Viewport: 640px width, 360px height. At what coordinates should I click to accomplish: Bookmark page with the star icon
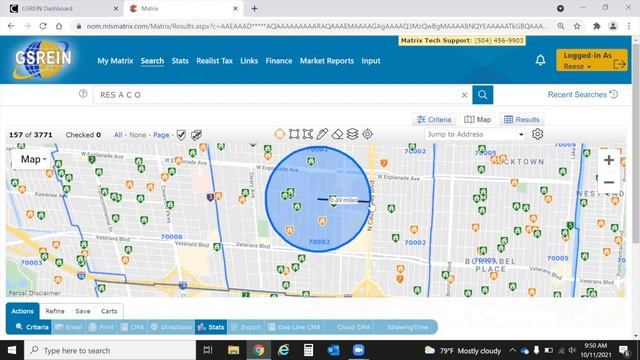pyautogui.click(x=577, y=26)
